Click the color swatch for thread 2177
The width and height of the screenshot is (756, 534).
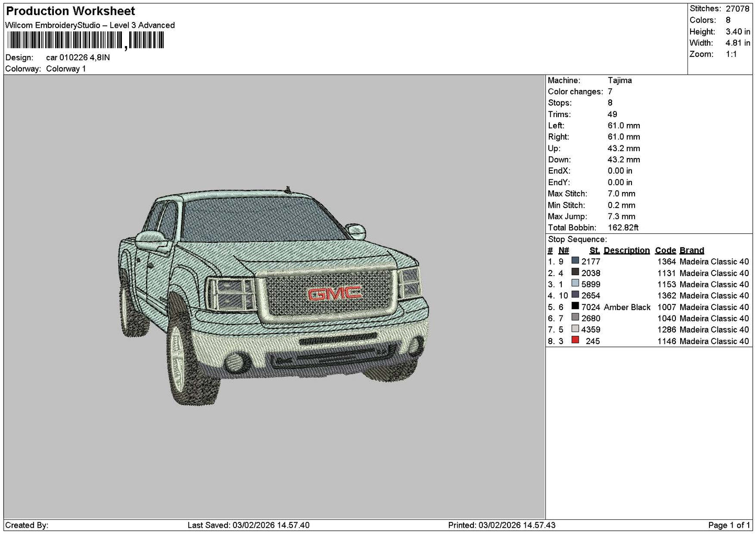pos(575,260)
